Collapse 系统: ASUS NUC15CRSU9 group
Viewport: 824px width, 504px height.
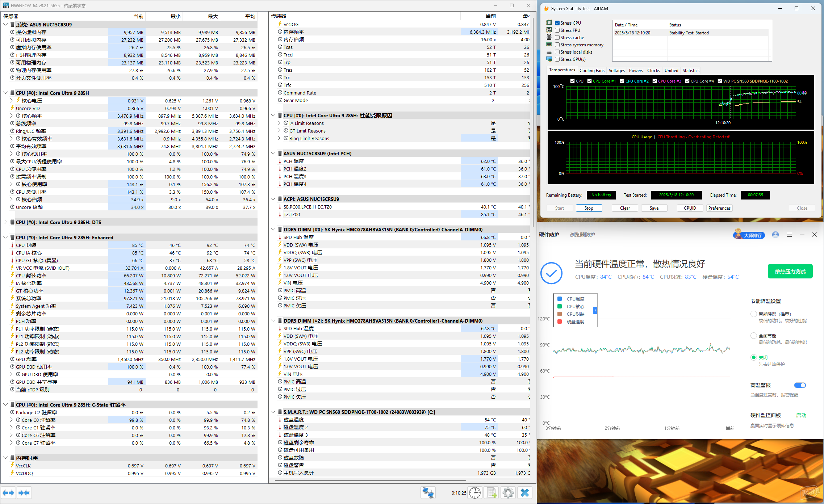point(5,24)
